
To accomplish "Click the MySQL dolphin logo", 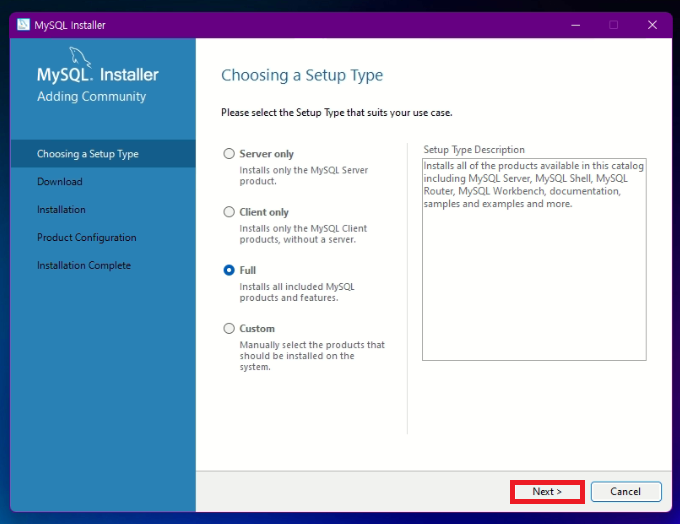I will click(81, 57).
